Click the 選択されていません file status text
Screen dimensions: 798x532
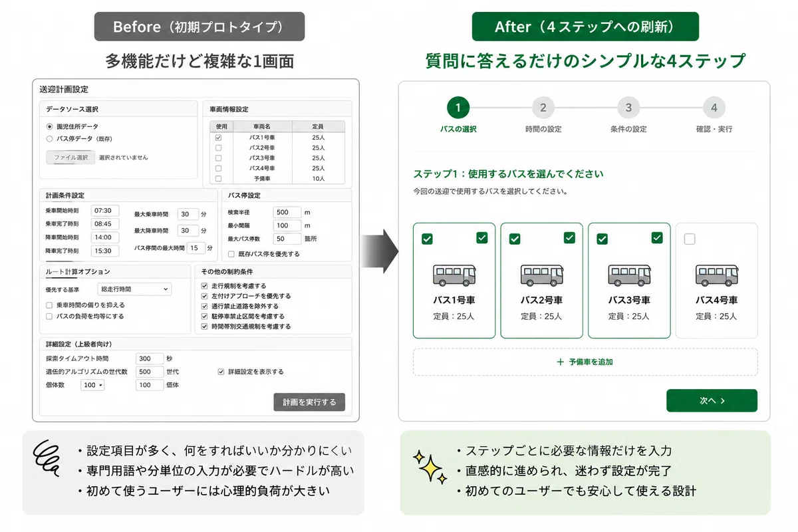pos(124,158)
